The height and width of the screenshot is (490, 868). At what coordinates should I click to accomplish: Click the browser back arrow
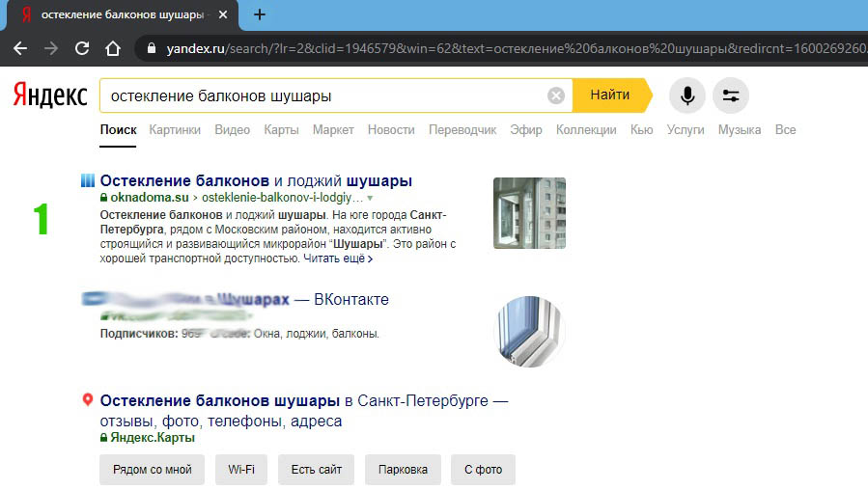click(20, 48)
